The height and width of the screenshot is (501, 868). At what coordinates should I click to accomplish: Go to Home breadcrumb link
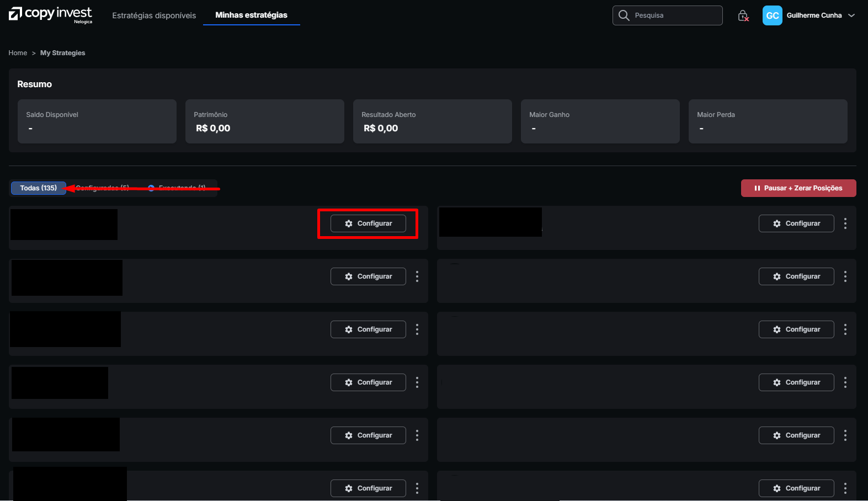18,53
